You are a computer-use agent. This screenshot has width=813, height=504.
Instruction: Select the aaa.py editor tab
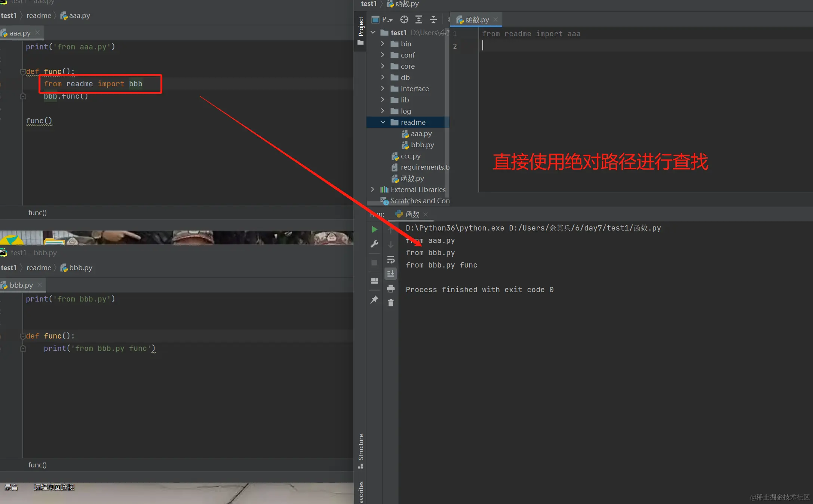click(20, 33)
